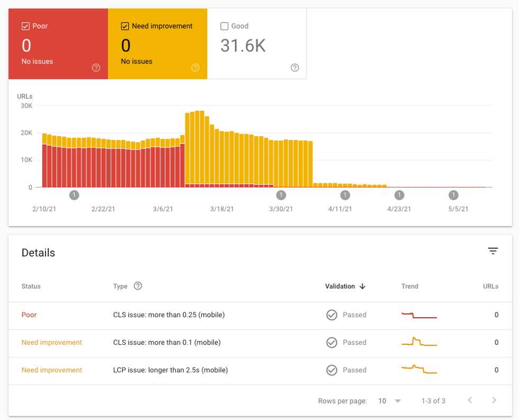
Task: Open the LCP issue longer than 2.5s row
Action: (171, 370)
